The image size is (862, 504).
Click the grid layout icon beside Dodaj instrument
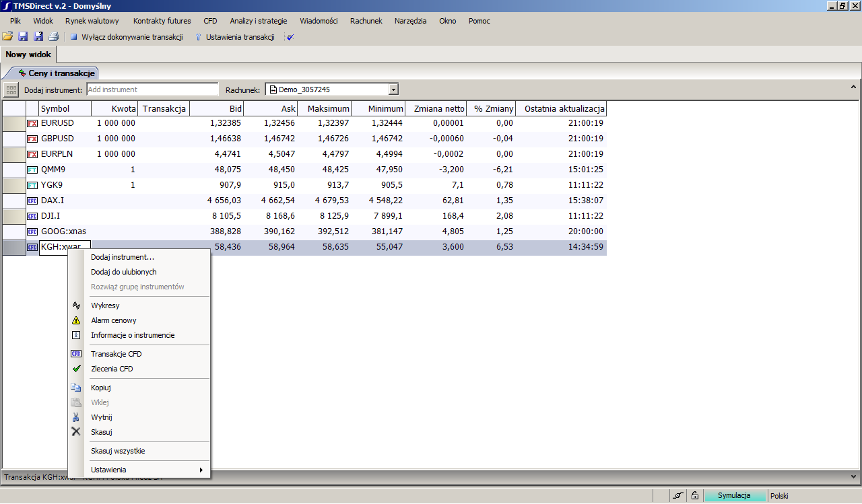[x=11, y=89]
